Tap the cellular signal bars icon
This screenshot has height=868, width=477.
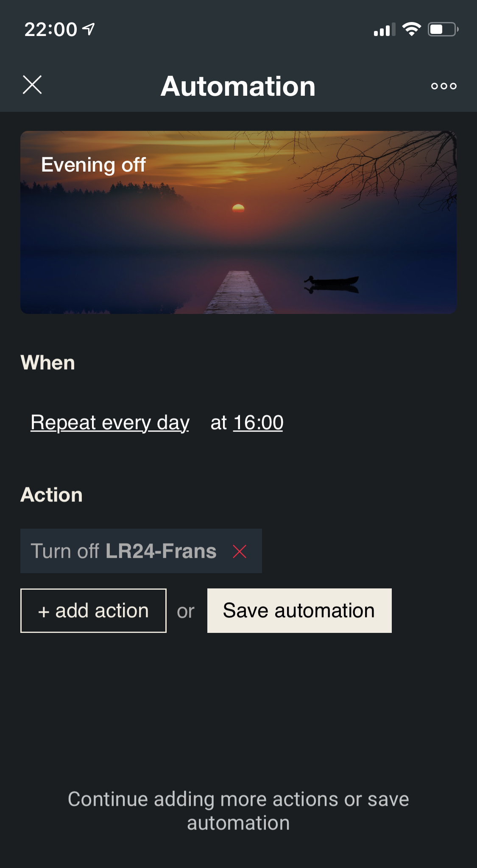384,30
